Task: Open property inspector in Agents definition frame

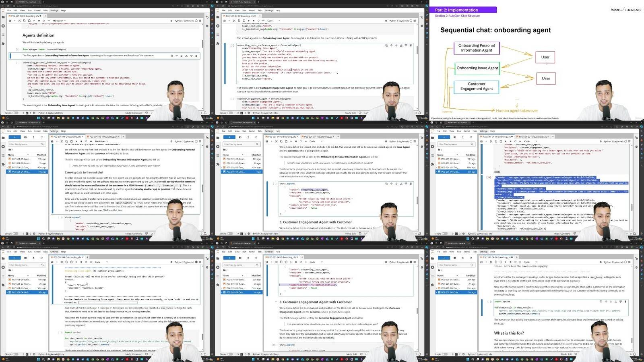Action: pos(207,17)
